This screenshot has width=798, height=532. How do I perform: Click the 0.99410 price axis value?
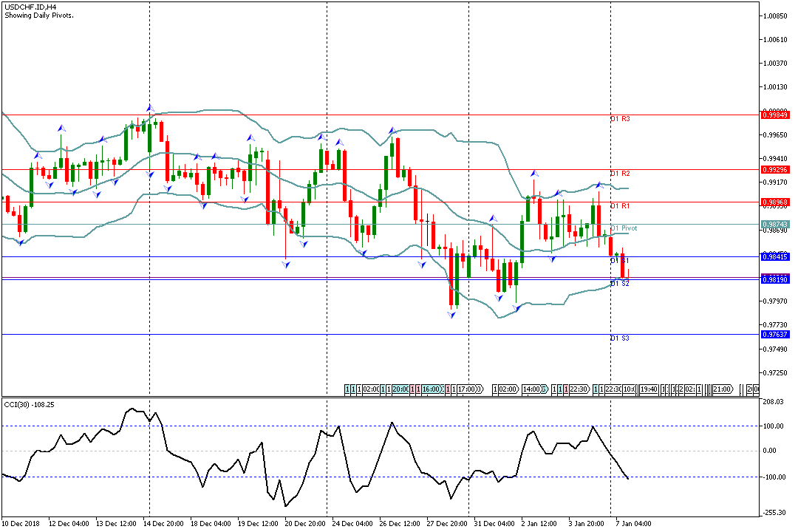[x=775, y=159]
